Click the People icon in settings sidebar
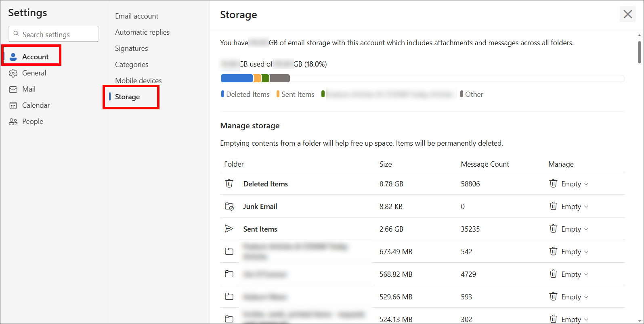 (x=13, y=121)
